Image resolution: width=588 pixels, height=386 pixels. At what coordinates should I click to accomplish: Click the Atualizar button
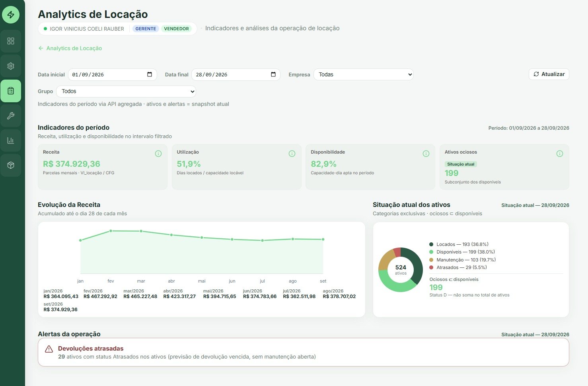[549, 74]
